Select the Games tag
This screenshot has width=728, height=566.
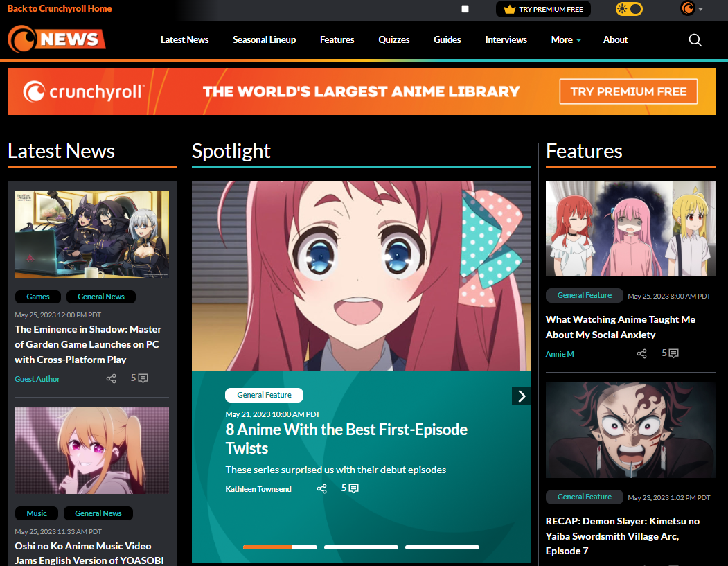38,297
